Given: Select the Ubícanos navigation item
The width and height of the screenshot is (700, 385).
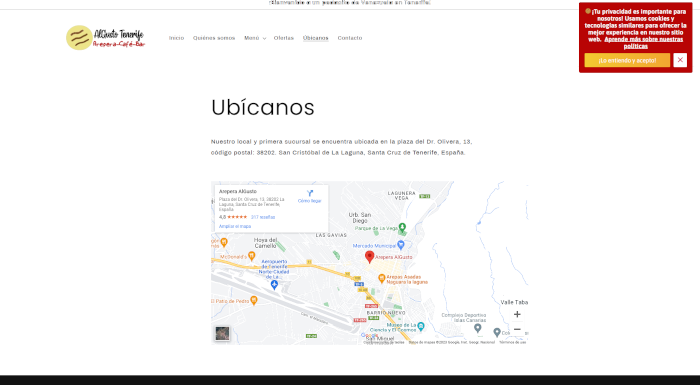Looking at the screenshot, I should [x=316, y=38].
